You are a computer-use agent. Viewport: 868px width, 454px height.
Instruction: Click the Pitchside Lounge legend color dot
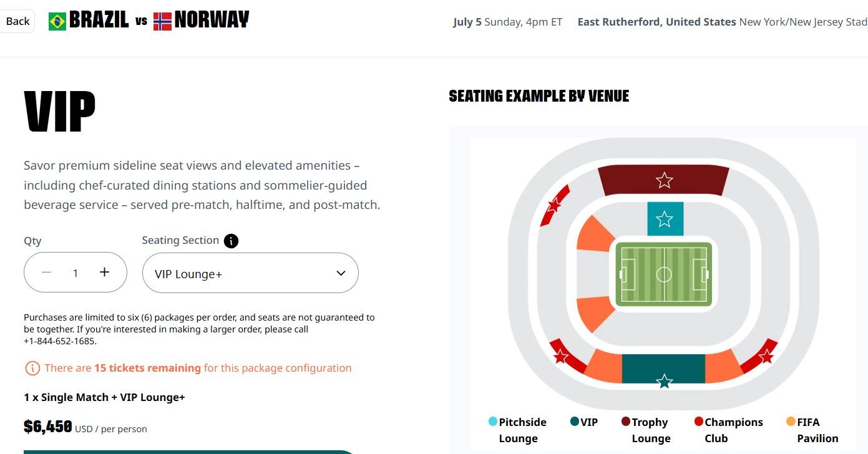click(492, 422)
